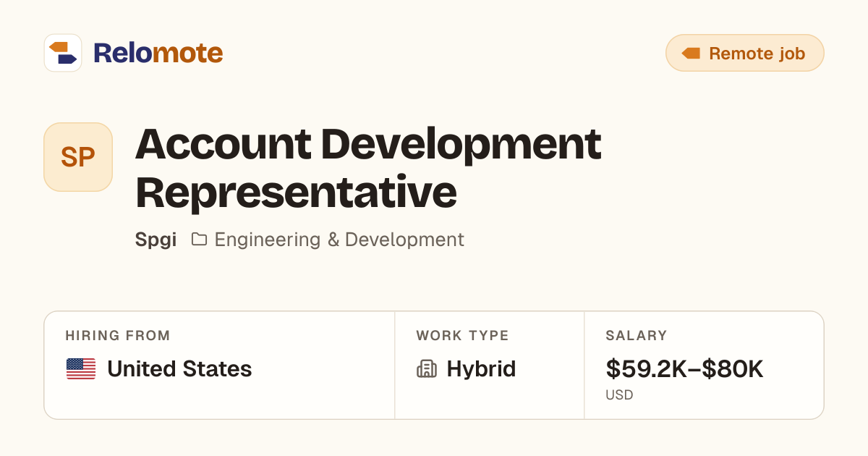Open the Engineering & Development category
Screen dimensions: 868x456
tap(339, 240)
